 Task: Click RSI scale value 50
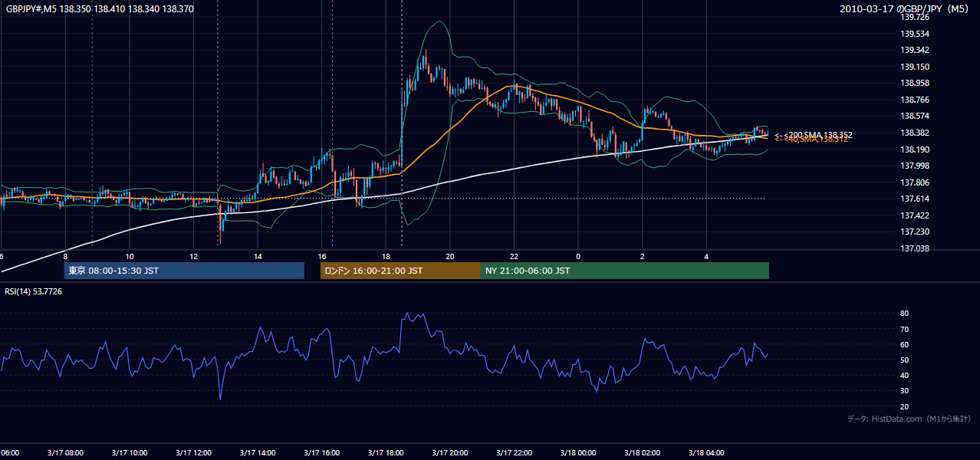point(904,360)
